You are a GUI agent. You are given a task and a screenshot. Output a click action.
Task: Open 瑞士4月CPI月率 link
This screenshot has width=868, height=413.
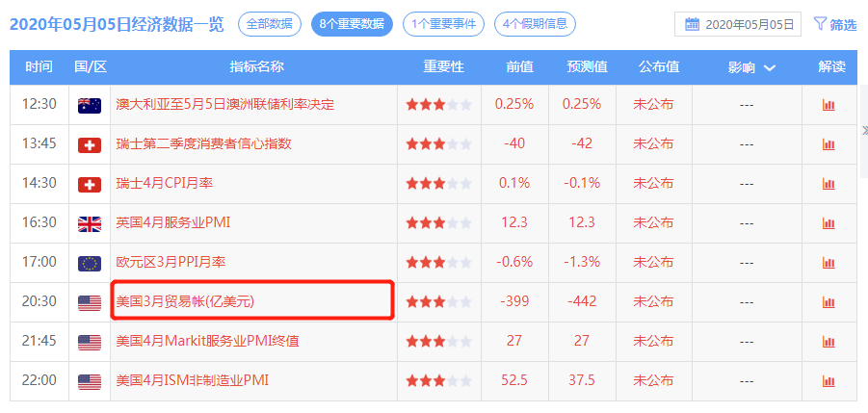[165, 183]
